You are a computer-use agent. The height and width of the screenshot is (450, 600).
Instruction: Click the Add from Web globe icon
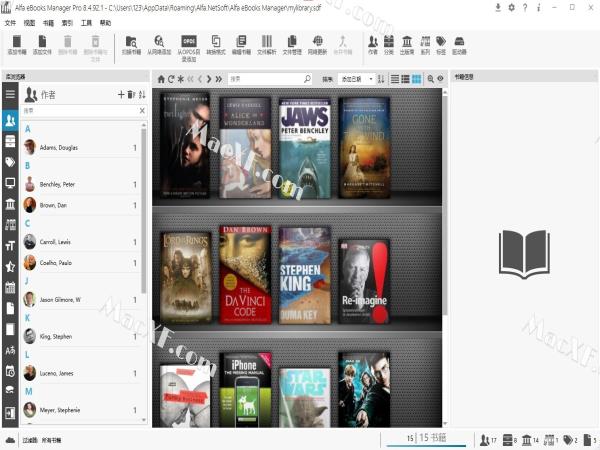click(x=159, y=41)
